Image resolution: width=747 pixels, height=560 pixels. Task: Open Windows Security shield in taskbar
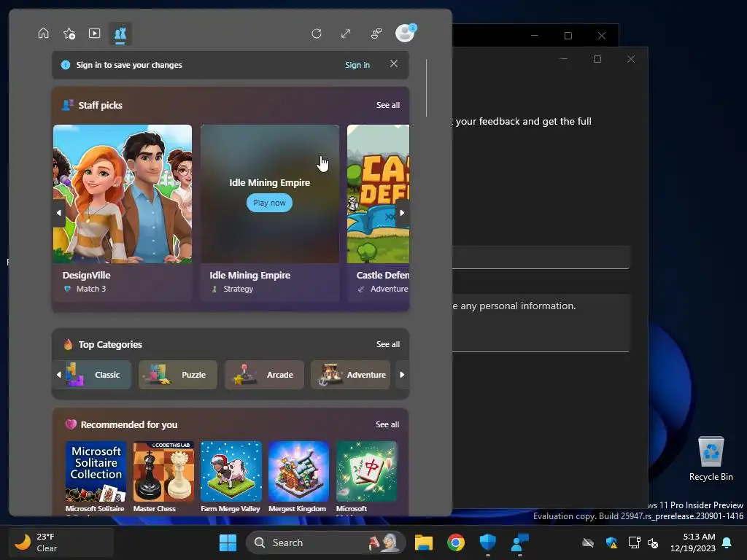488,542
